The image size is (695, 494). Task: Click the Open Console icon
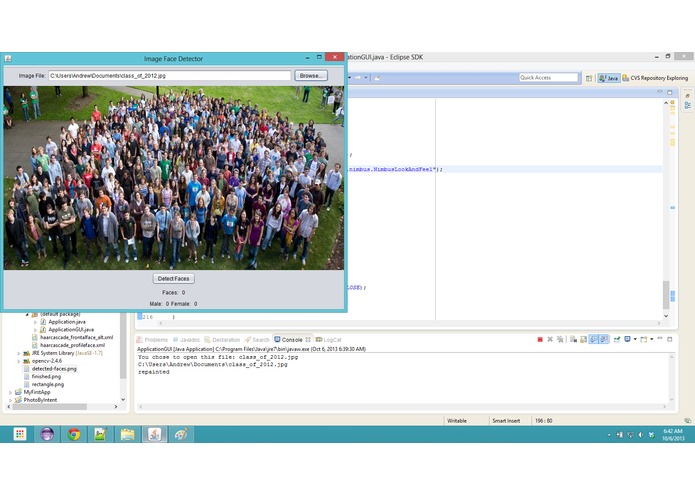pyautogui.click(x=644, y=339)
